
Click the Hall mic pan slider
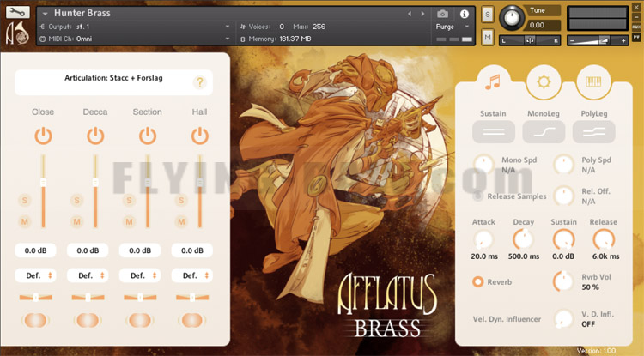(192, 298)
